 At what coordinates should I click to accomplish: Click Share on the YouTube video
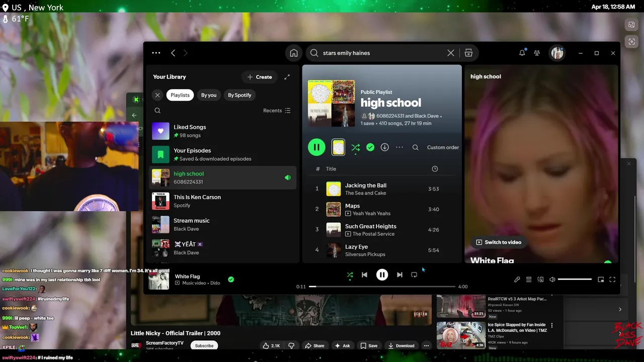click(x=314, y=346)
